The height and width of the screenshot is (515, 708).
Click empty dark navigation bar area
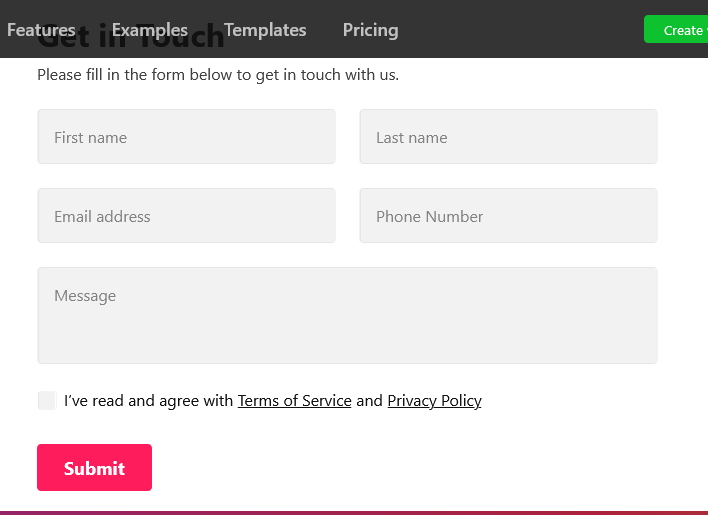(x=520, y=30)
